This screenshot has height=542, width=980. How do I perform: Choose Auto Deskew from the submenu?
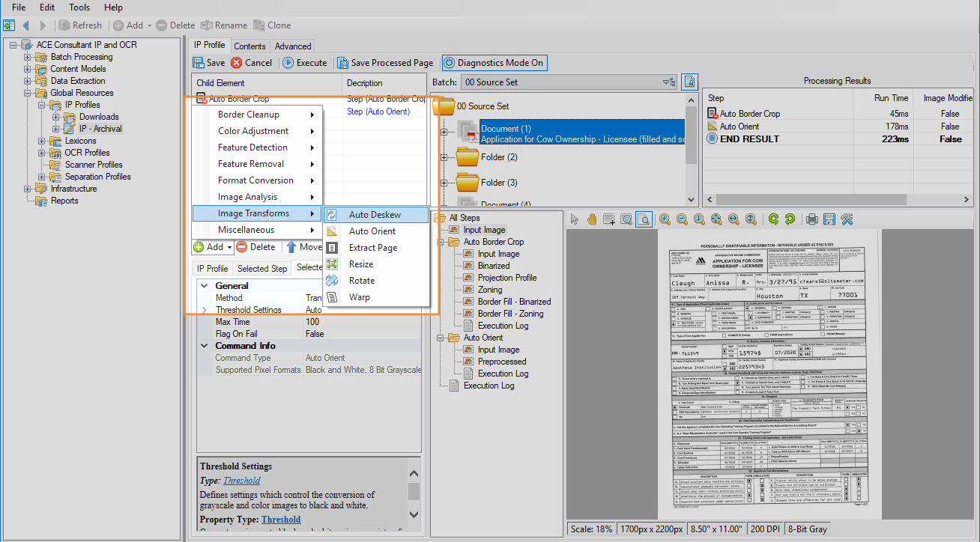(375, 215)
